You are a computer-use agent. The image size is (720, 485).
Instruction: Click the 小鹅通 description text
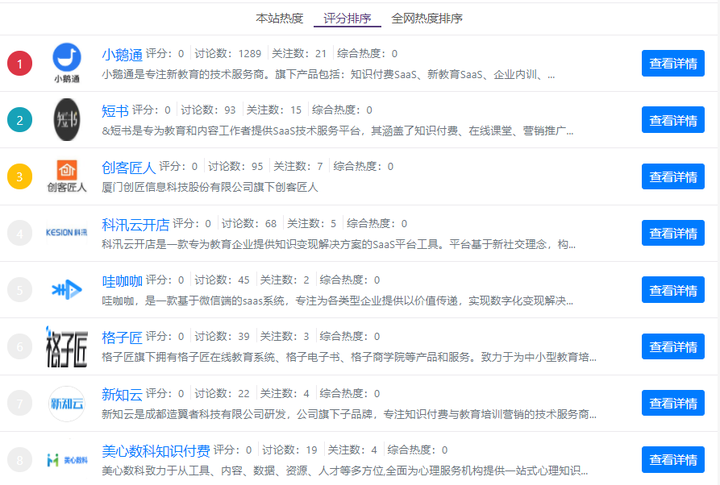(x=328, y=75)
